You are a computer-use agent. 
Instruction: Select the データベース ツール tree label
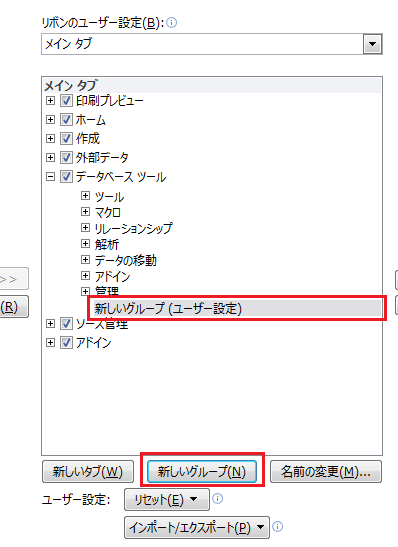click(x=121, y=177)
